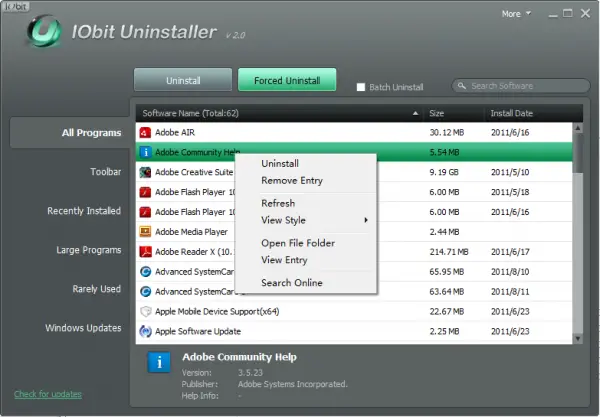
Task: Expand the View Style submenu arrow
Action: (366, 220)
